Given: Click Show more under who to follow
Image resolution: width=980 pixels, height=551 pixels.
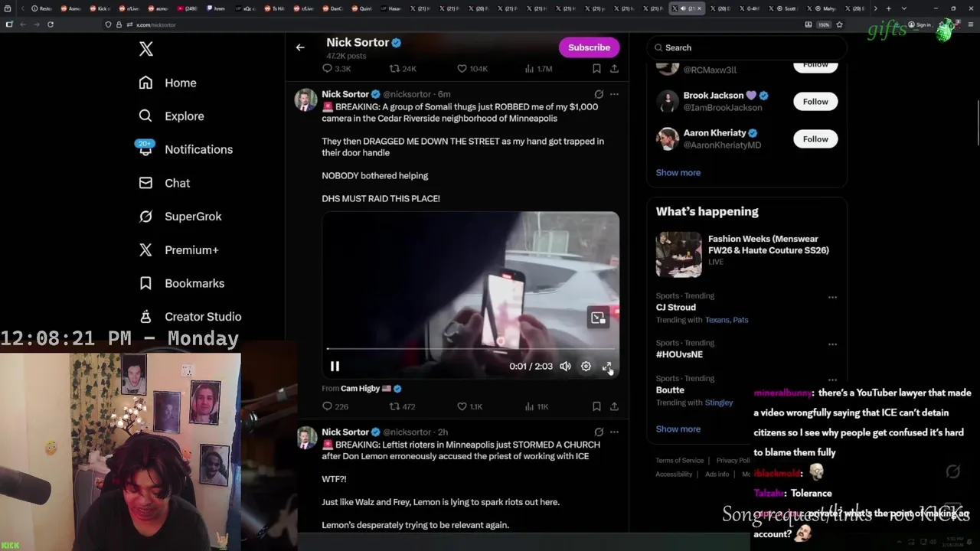Looking at the screenshot, I should point(678,172).
